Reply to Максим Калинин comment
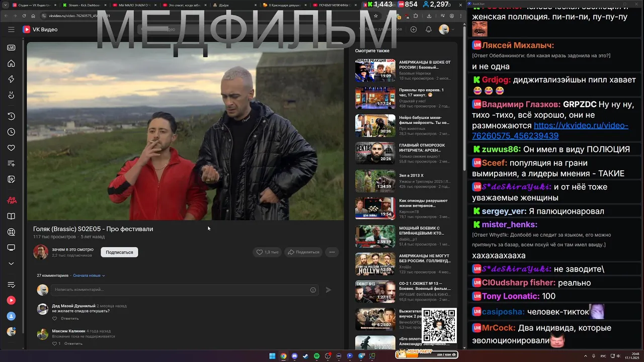644x362 pixels. 73,343
